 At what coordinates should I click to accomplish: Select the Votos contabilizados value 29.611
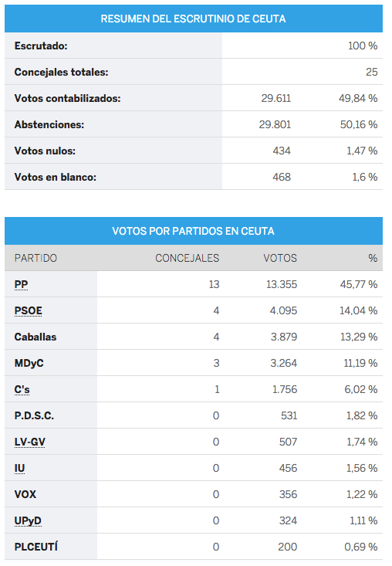point(276,98)
